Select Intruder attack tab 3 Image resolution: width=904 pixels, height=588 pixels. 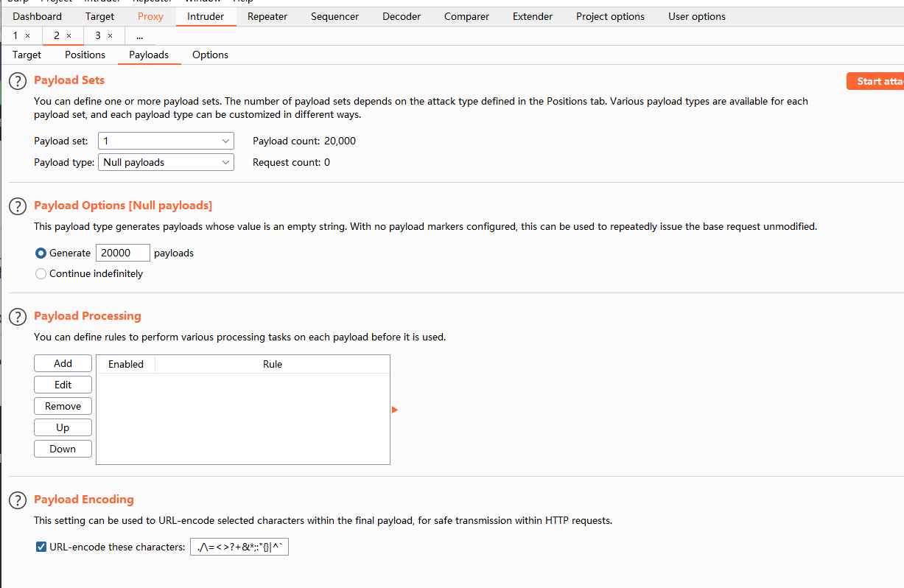coord(98,35)
